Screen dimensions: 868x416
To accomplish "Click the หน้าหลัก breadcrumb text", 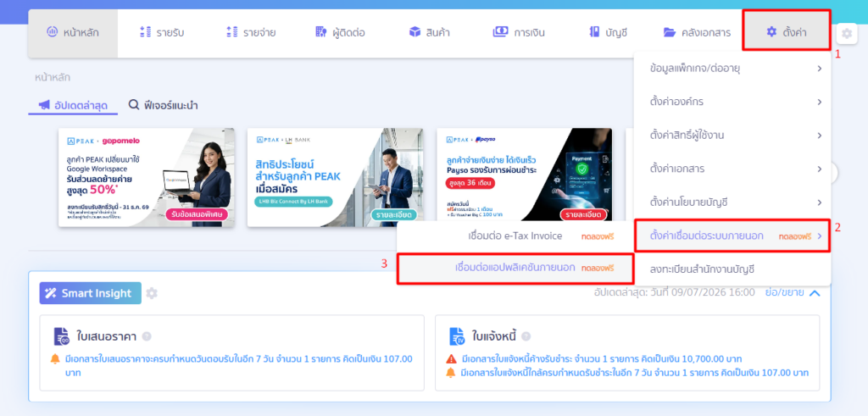I will tap(52, 77).
